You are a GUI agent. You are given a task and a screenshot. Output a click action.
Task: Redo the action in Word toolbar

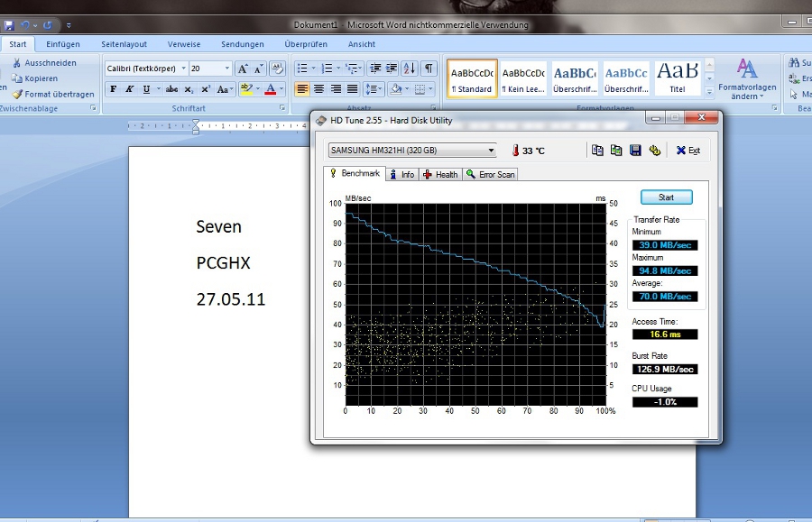tap(48, 25)
